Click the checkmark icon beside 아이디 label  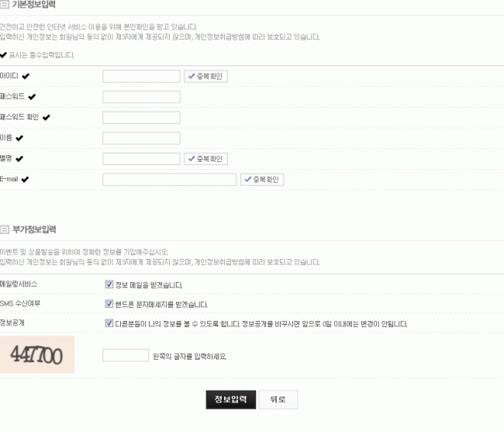click(x=26, y=76)
